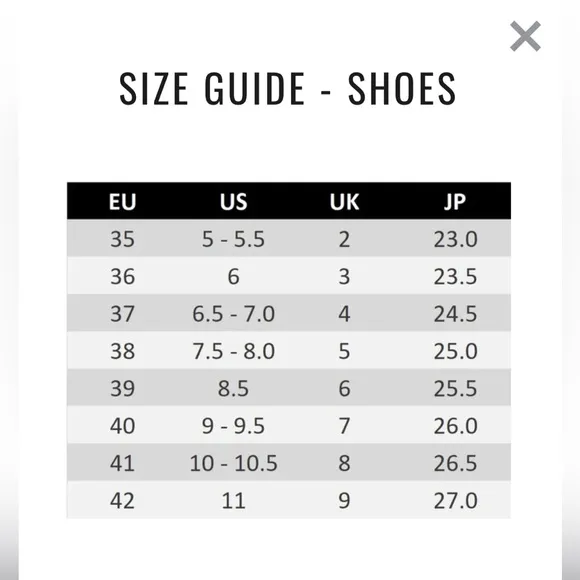Click JP size 23.5 cell

click(x=455, y=276)
